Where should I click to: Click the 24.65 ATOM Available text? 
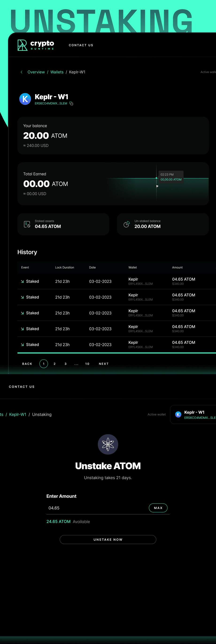click(68, 521)
